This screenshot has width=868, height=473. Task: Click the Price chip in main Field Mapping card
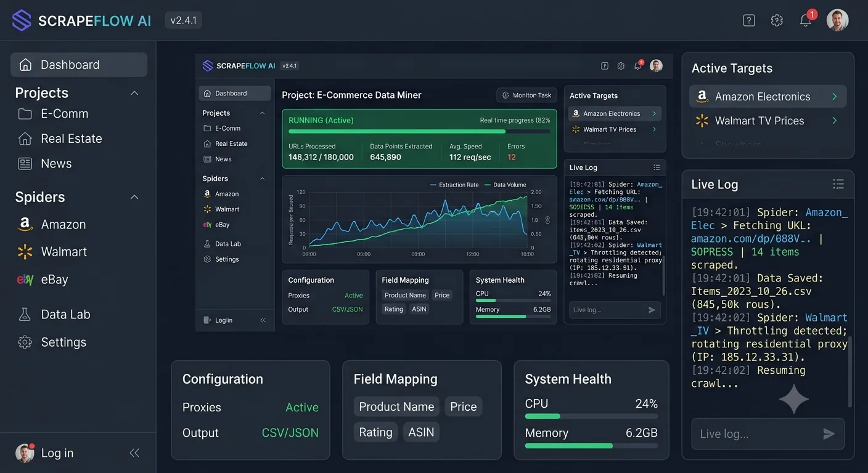click(x=464, y=406)
